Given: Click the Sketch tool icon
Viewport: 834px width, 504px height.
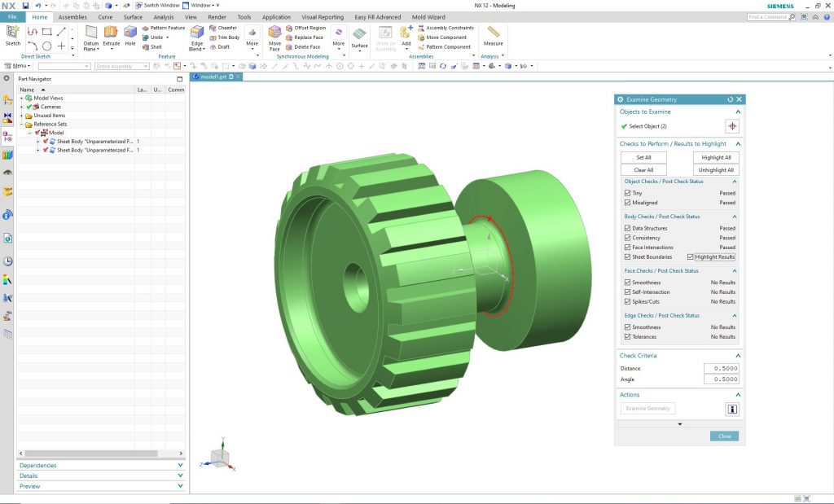Looking at the screenshot, I should pyautogui.click(x=13, y=33).
